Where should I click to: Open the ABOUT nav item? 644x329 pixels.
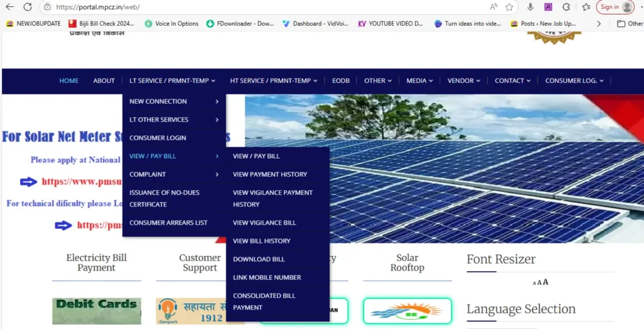point(104,81)
